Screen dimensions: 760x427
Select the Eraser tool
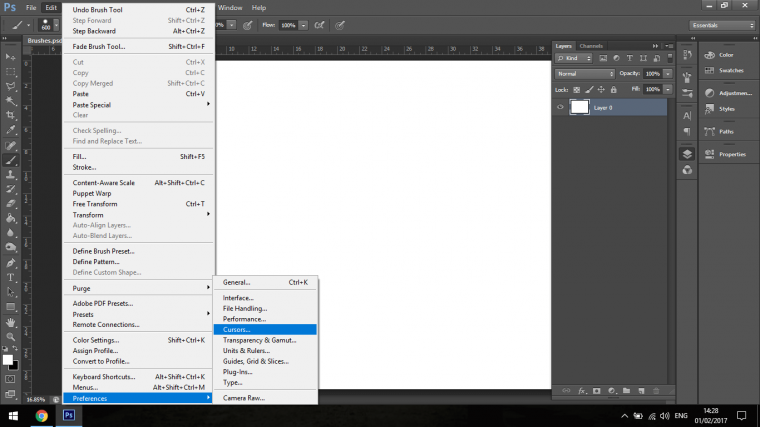pos(10,204)
